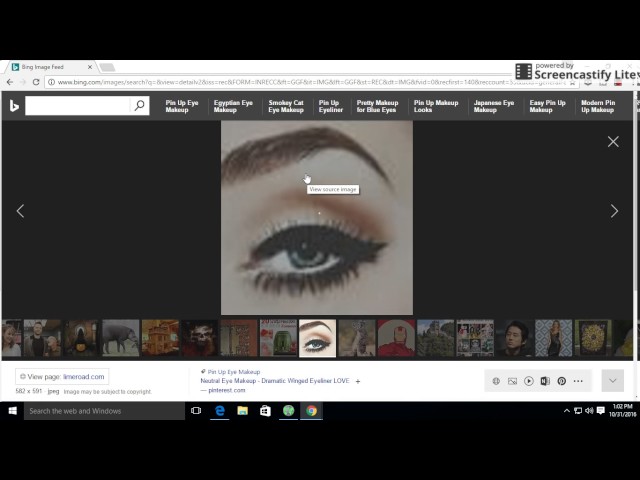Click the Pinterest pin icon

point(562,381)
